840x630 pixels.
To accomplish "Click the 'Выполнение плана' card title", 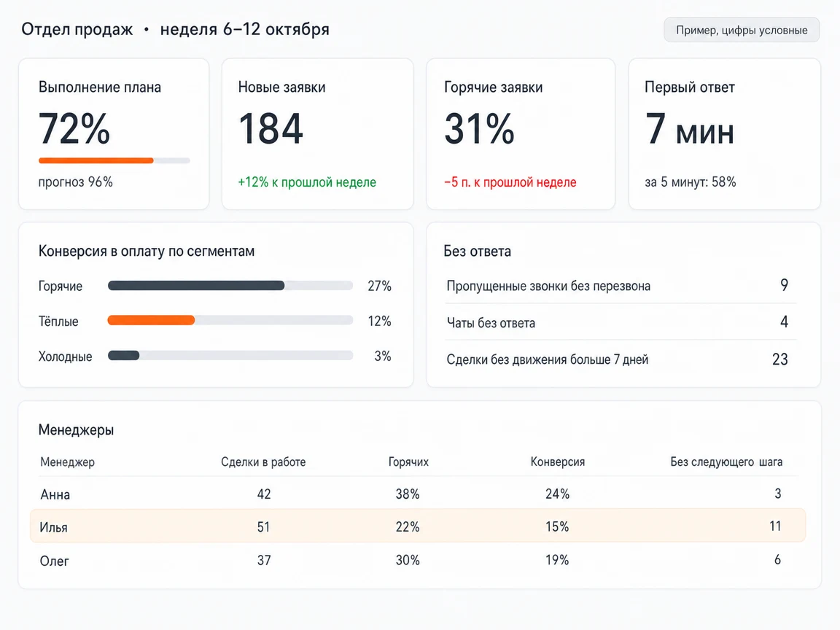I will tap(100, 87).
